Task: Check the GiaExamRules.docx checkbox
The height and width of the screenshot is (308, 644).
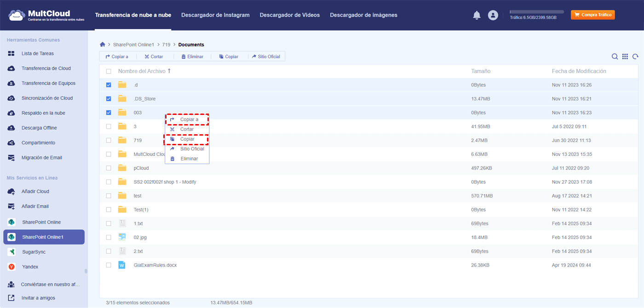Action: (109, 265)
